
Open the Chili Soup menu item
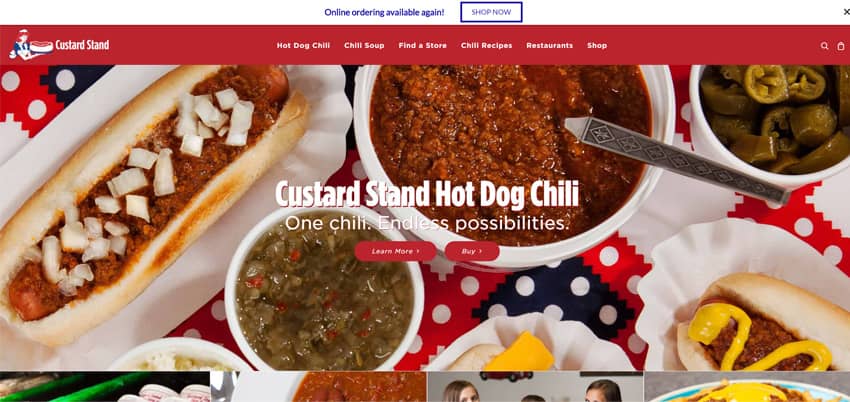tap(364, 46)
